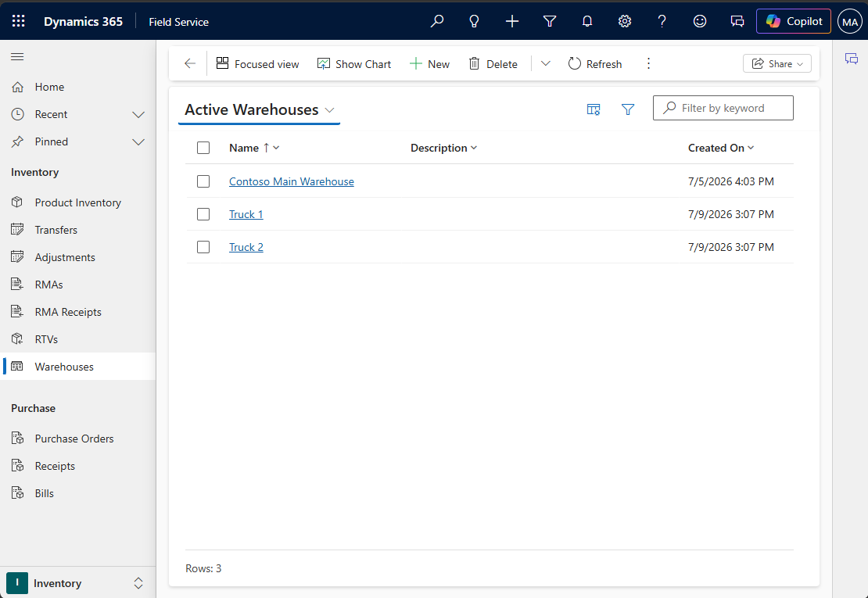This screenshot has height=598, width=868.
Task: Select Warehouses in the sidebar
Action: (78, 367)
